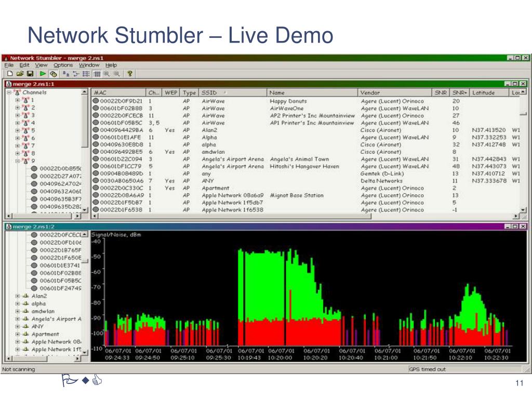Click the Save floppy disk icon
532x399 pixels.
(30, 74)
